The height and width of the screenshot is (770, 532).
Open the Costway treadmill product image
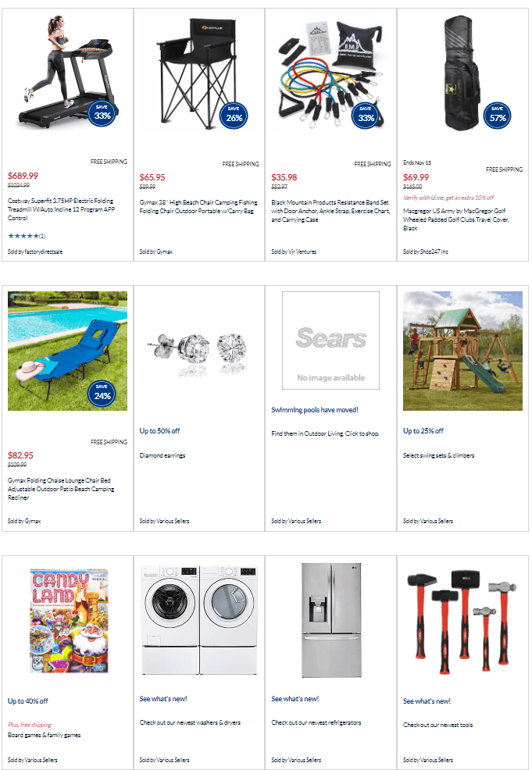pyautogui.click(x=67, y=72)
